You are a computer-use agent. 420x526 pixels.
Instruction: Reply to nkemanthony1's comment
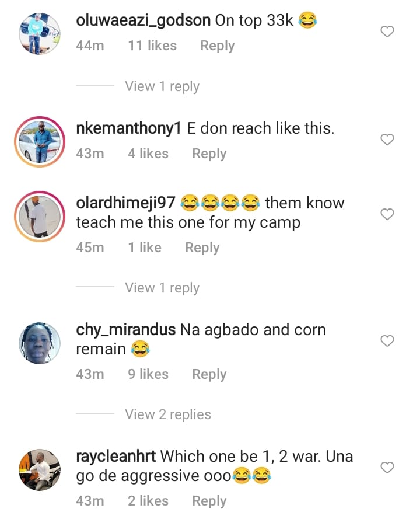click(209, 154)
